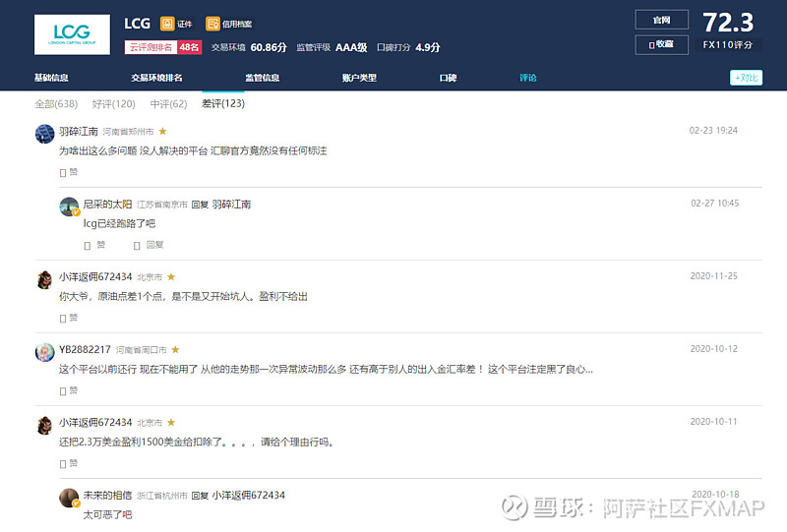Like YB2882217's comment about the platform

69,390
